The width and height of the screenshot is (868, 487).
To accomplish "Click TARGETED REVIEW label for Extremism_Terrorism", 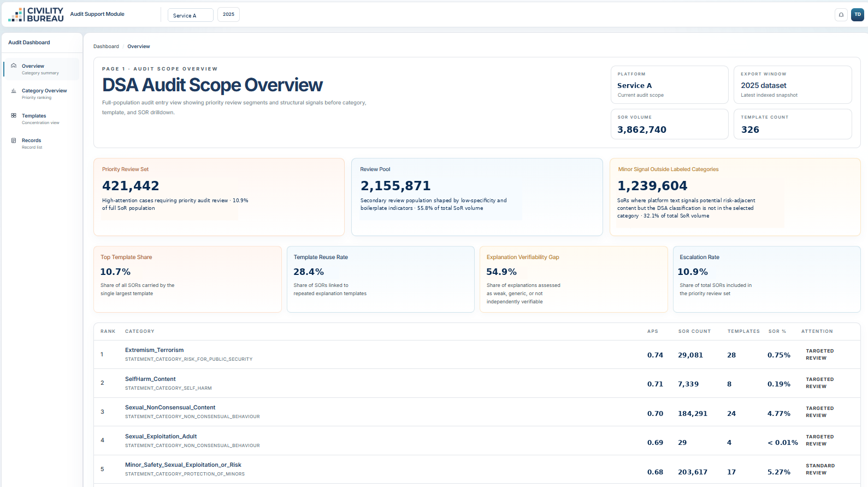I will click(x=820, y=355).
